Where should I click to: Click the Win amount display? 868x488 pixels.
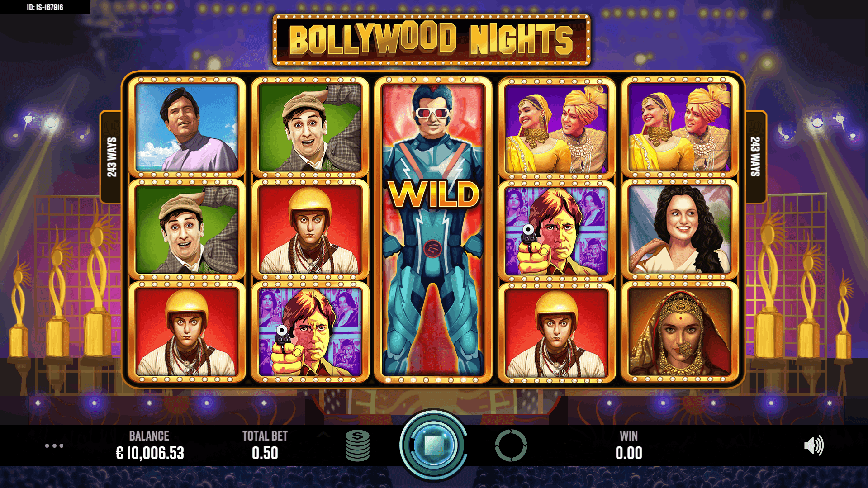(629, 453)
